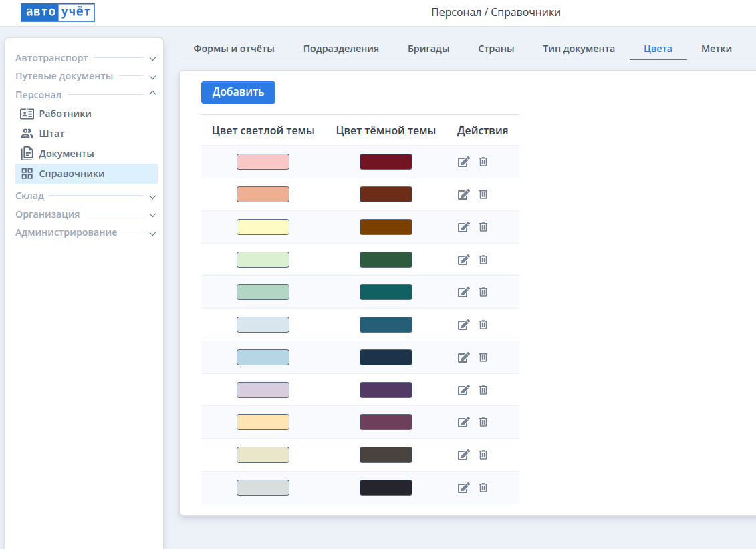The image size is (756, 549).
Task: Click the Добавить button
Action: [x=238, y=92]
